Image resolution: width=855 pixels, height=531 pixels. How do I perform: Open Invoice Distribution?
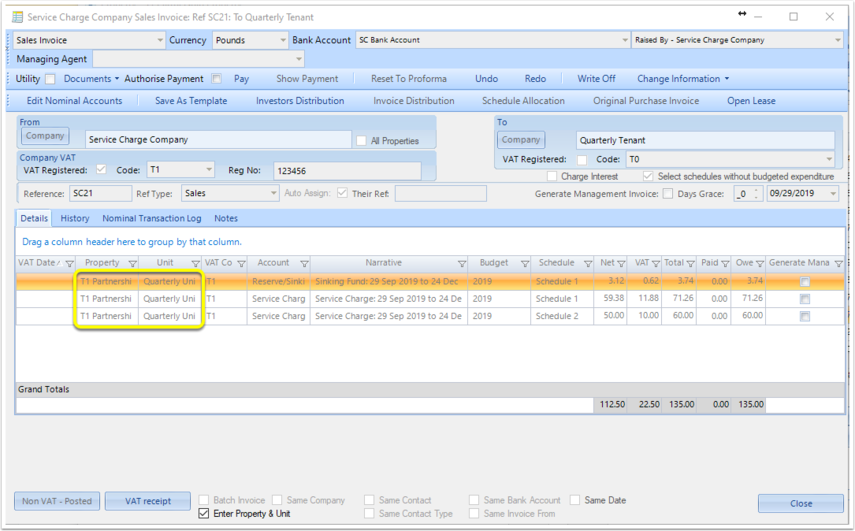(413, 101)
